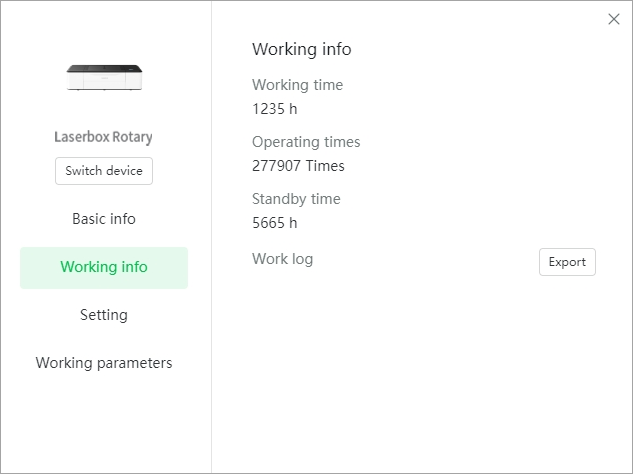The width and height of the screenshot is (633, 474).
Task: Close the device info dialog
Action: pyautogui.click(x=614, y=19)
